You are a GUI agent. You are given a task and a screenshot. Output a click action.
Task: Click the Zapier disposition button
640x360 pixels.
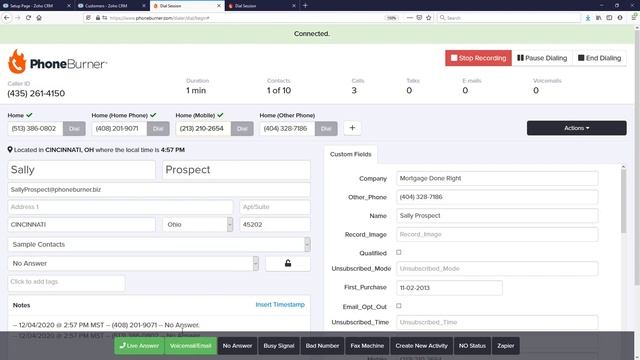pos(506,346)
